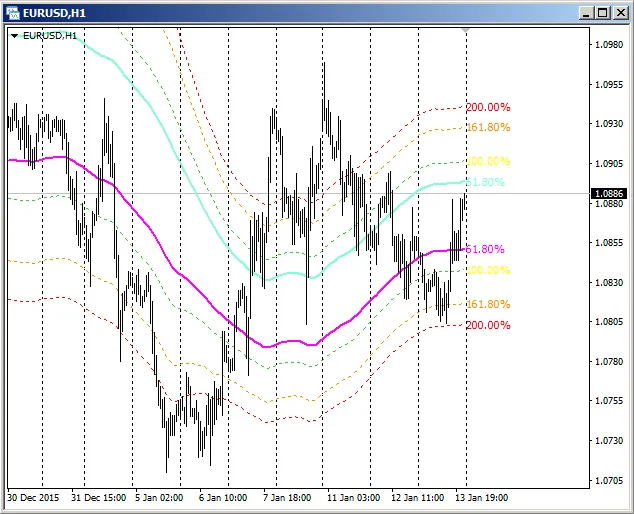Click the gray chart shift marker triangle
634x514 pixels.
tap(465, 31)
